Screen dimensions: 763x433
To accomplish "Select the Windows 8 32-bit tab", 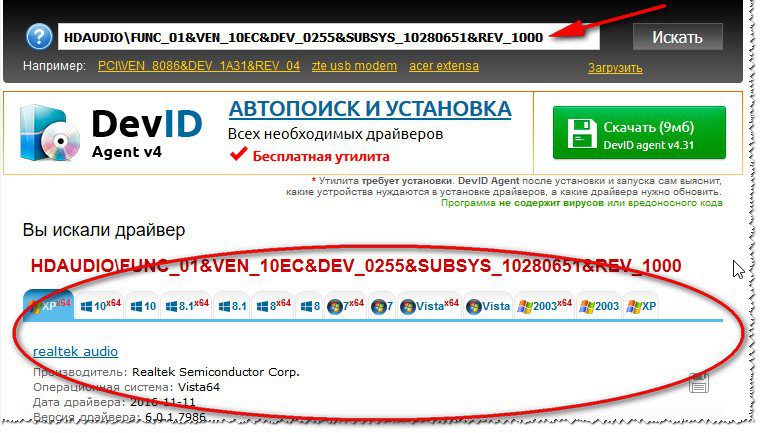I will point(310,306).
